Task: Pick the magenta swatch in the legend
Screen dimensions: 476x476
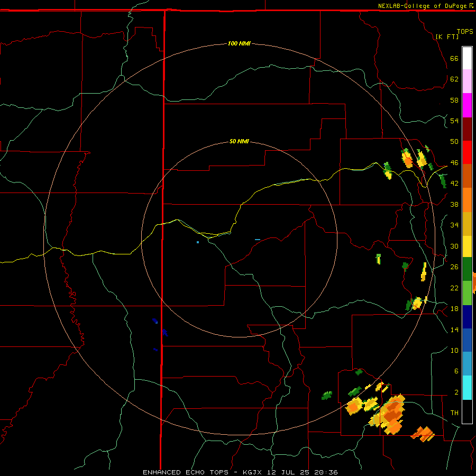Action: (x=467, y=105)
